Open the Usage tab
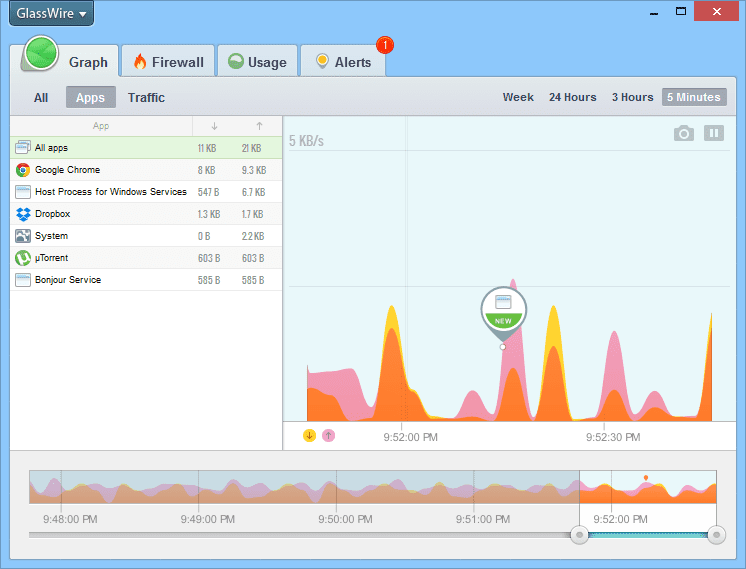The width and height of the screenshot is (746, 569). pos(257,62)
